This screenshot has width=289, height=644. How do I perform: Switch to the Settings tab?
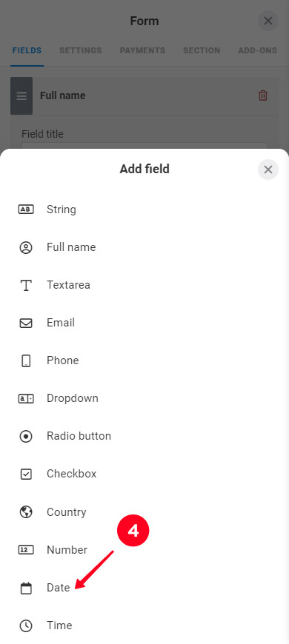click(x=81, y=50)
